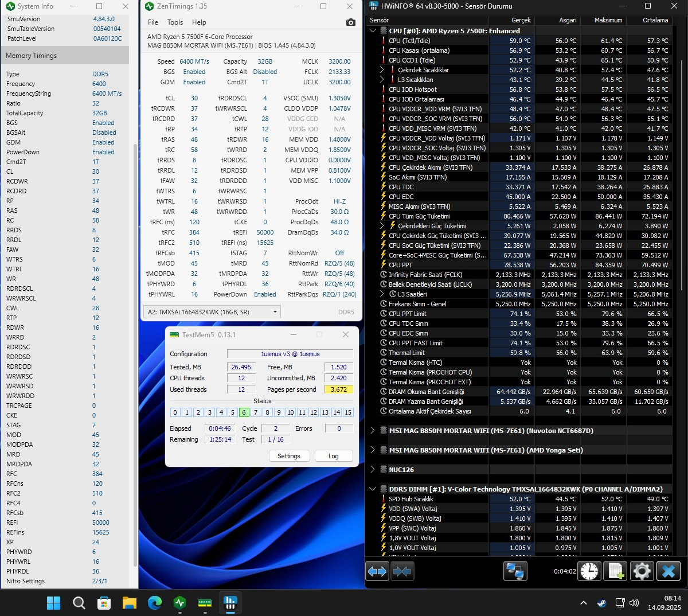Collapse CPU [#0] AMD Ryzen 5 7500F group
688x616 pixels.
tap(373, 31)
